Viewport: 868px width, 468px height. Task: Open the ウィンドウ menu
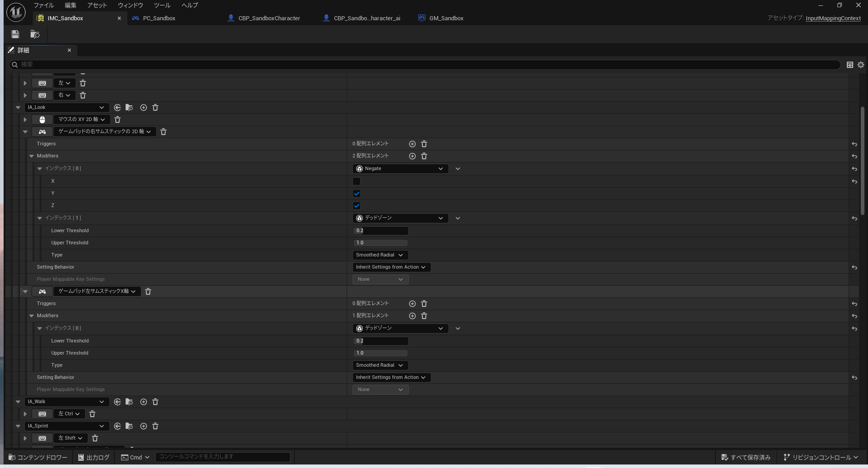(x=130, y=5)
